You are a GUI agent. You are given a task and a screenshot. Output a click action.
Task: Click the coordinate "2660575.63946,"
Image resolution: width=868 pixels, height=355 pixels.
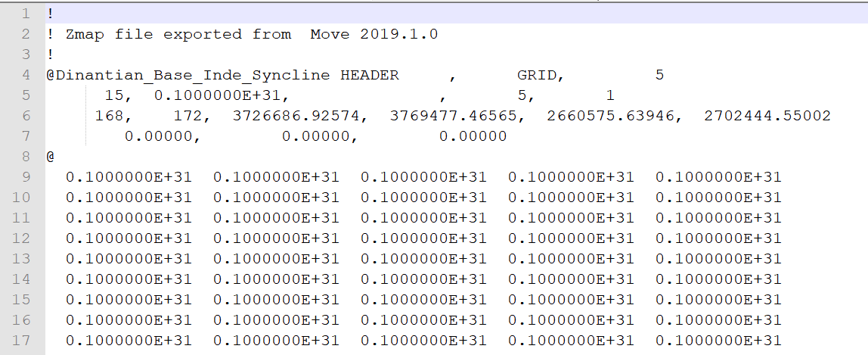615,116
